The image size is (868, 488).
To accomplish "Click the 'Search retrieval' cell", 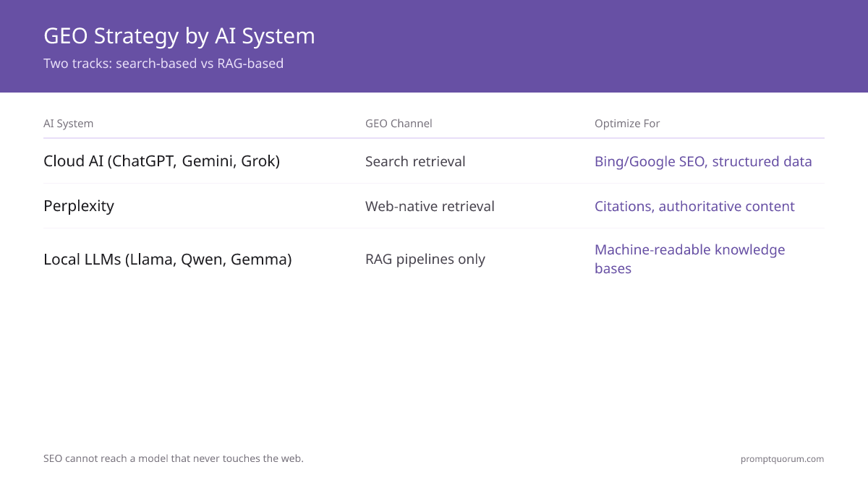I will 415,161.
